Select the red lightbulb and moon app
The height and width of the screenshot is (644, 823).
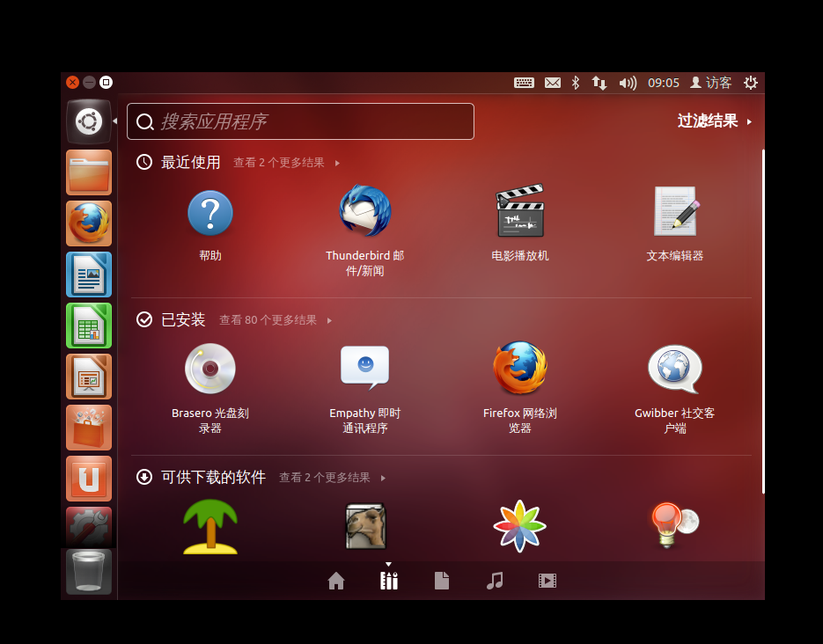tap(675, 525)
